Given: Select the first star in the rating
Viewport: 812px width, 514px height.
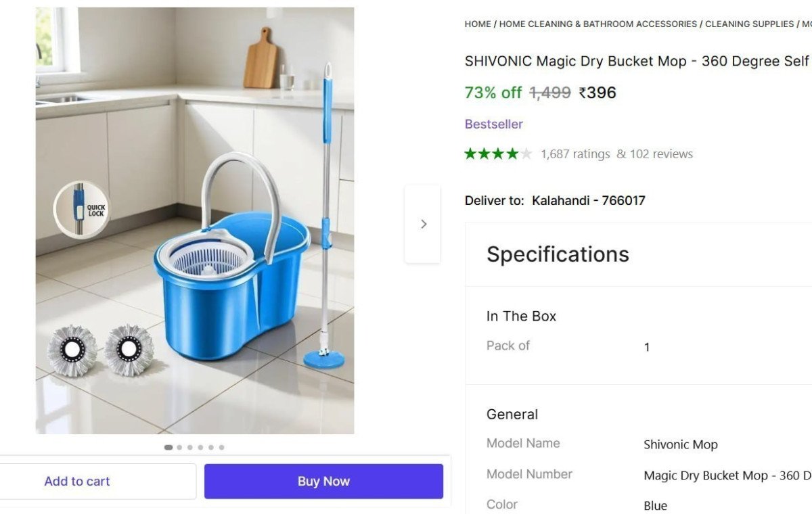Looking at the screenshot, I should (x=469, y=154).
